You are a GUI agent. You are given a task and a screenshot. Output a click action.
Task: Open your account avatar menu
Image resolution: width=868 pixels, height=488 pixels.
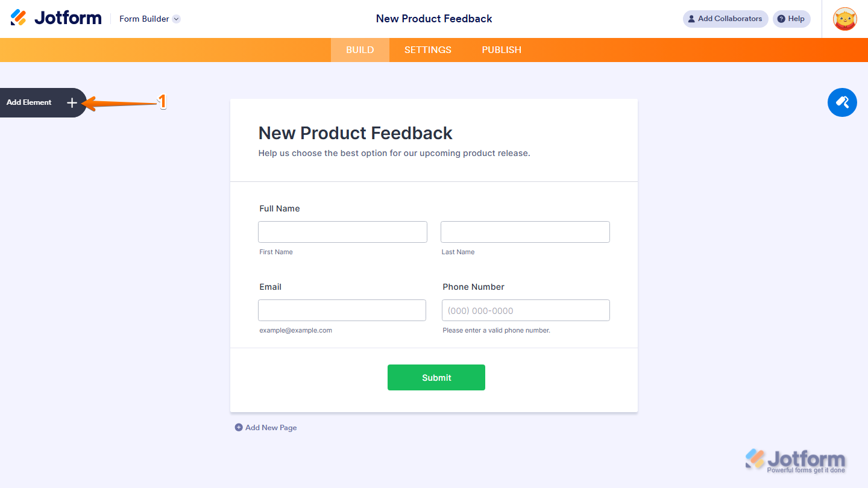coord(845,19)
